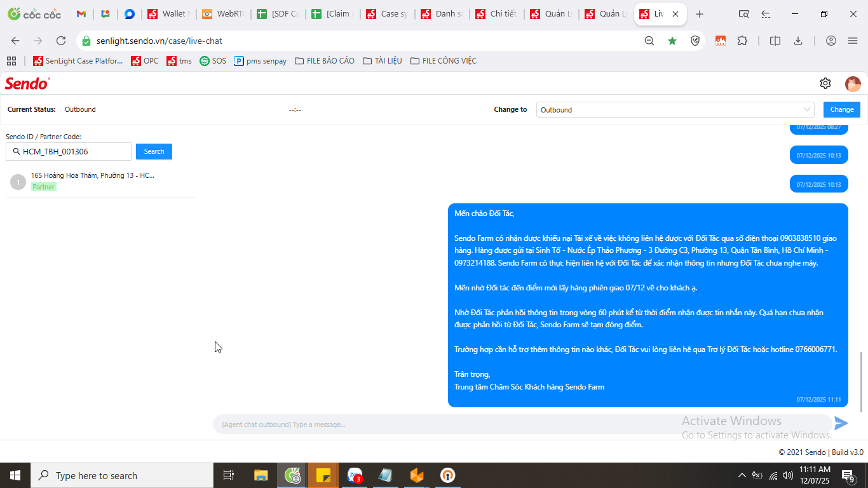Switch to the WebRTC tab

(x=223, y=14)
